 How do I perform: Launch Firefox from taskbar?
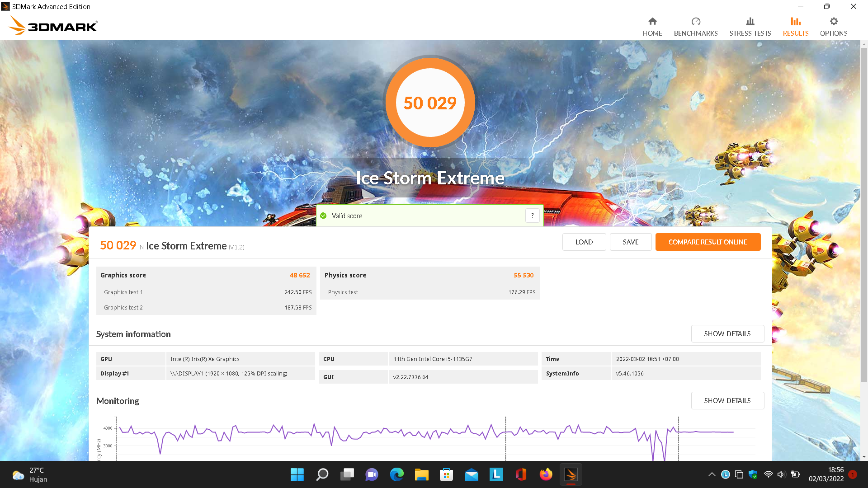(x=546, y=474)
